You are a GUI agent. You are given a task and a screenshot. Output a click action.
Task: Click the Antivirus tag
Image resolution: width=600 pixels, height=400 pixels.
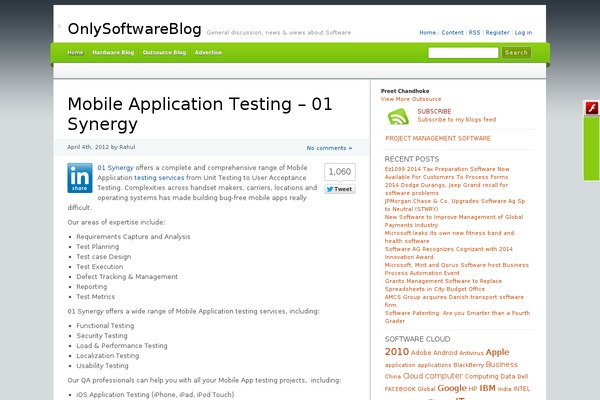point(471,353)
